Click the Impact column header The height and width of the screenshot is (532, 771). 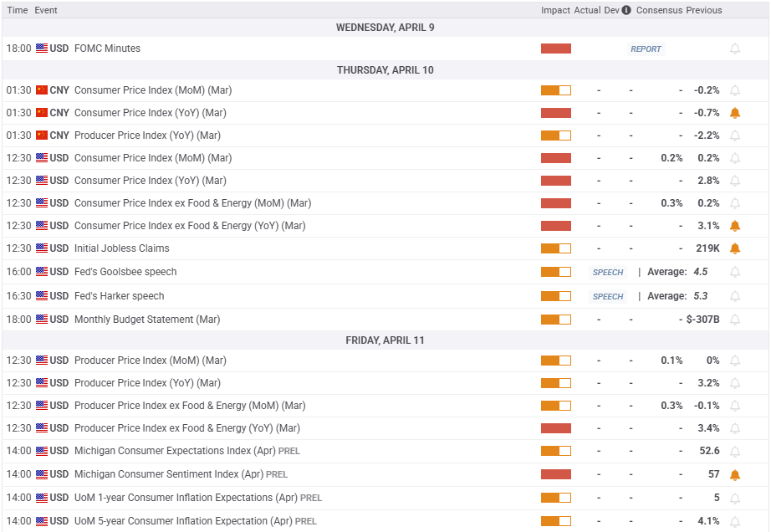[555, 11]
